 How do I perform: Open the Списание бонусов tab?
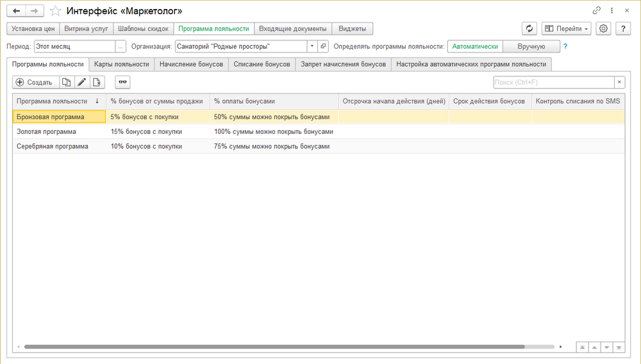click(x=262, y=64)
